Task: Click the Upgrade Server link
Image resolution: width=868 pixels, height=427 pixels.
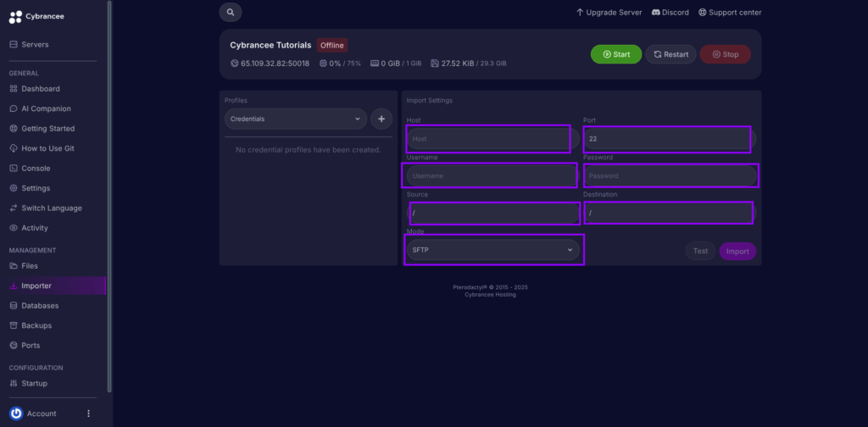Action: click(609, 12)
